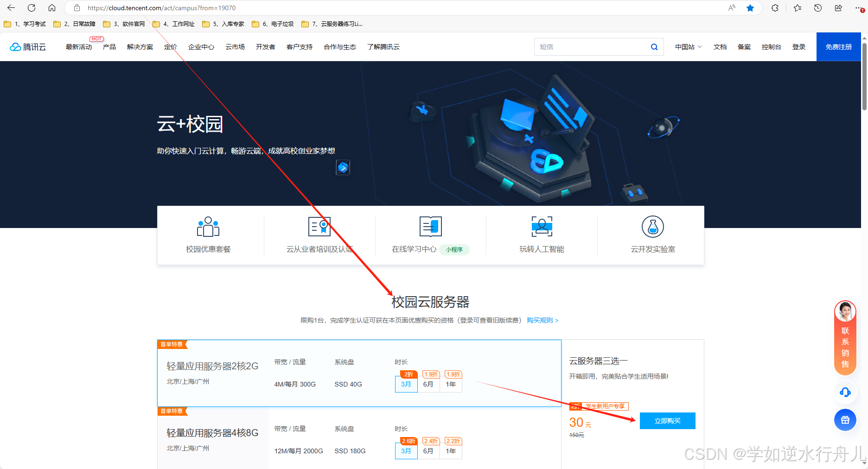Open browser history clock icon

(818, 8)
